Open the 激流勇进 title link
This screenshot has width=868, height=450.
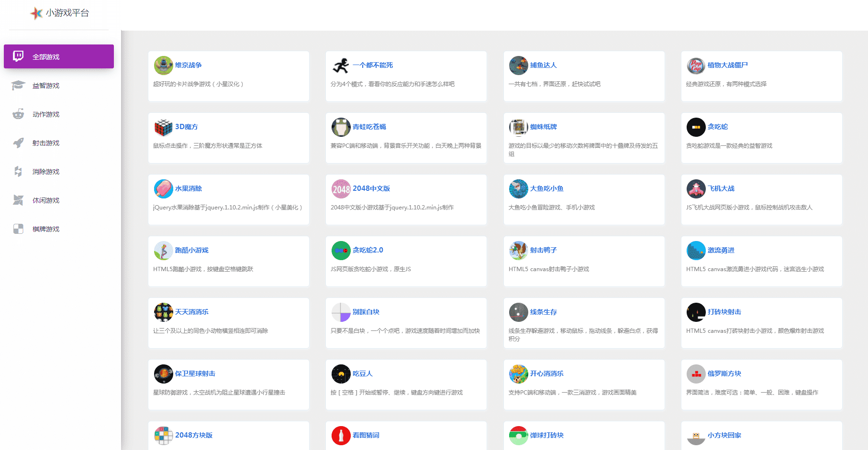[x=721, y=250]
